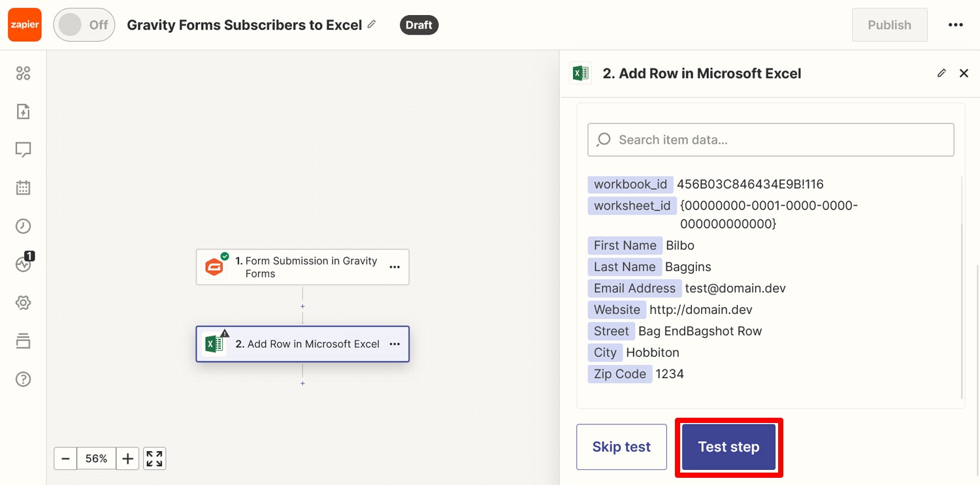This screenshot has width=980, height=485.
Task: Click the Skip test button
Action: [x=621, y=447]
